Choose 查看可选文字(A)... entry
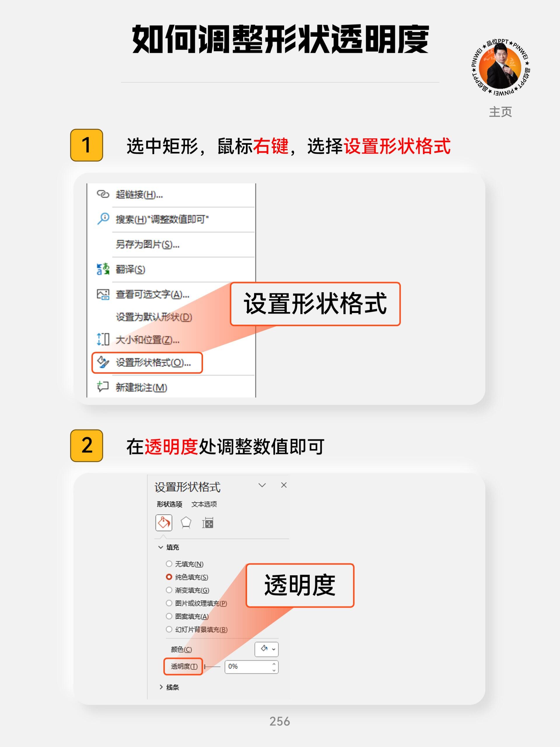This screenshot has width=560, height=747. click(x=171, y=295)
